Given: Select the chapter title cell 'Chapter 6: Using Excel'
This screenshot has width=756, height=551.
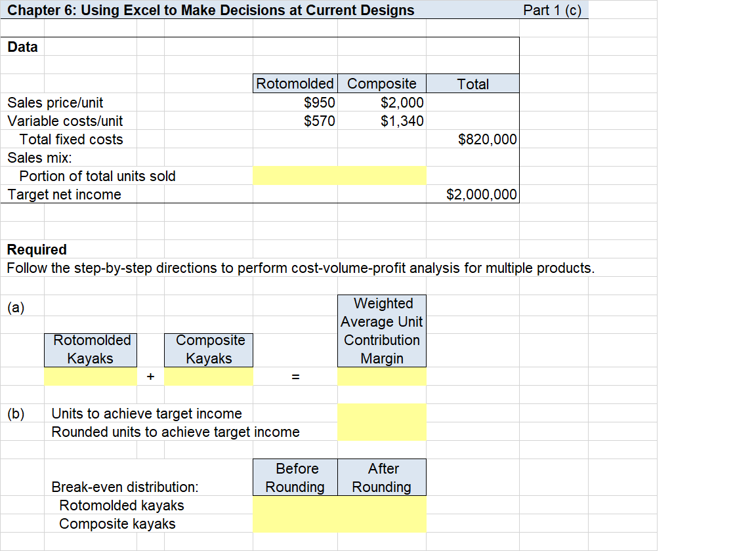Looking at the screenshot, I should pos(211,10).
